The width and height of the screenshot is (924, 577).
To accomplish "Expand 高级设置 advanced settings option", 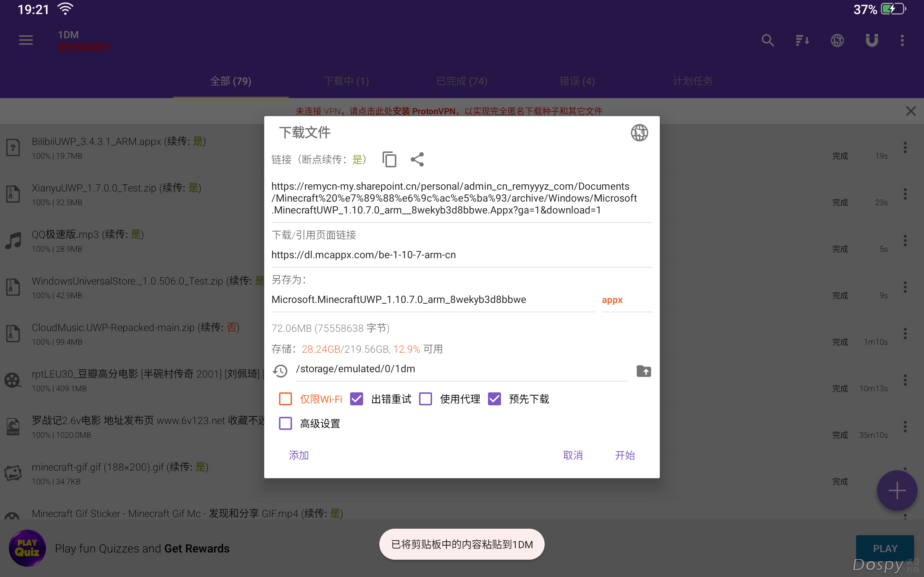I will pos(286,423).
